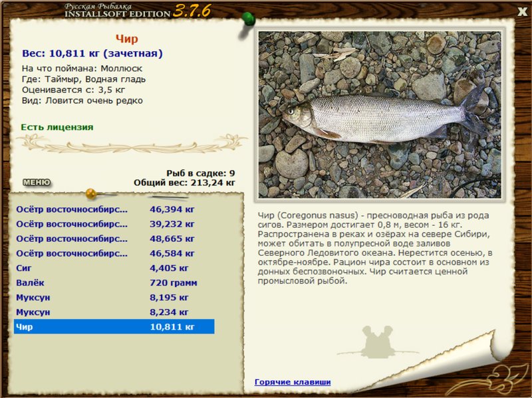Select the Осётр row weighing 48,665 кг
This screenshot has height=398, width=532.
click(114, 239)
